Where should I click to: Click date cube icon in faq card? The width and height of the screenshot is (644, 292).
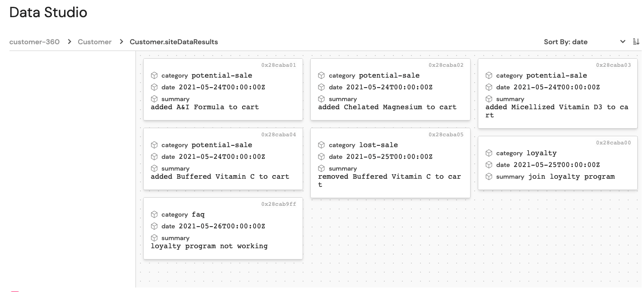(x=154, y=226)
